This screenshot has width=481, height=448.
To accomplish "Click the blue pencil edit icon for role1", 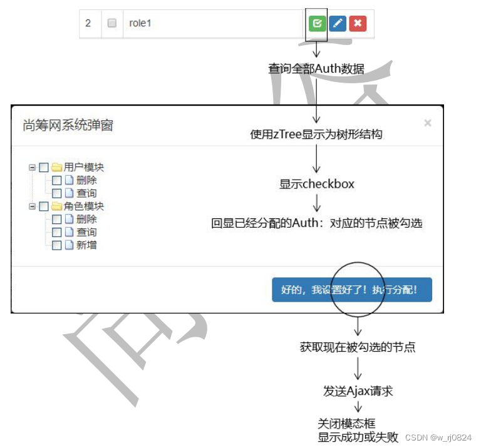I will pos(338,24).
